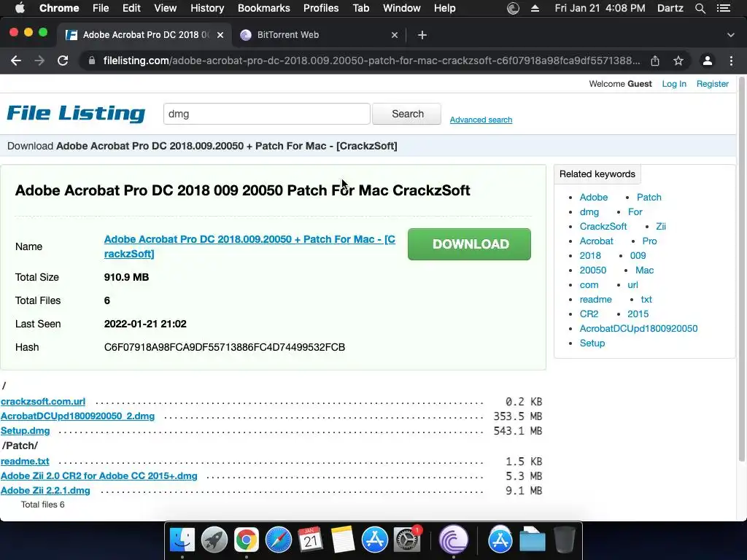This screenshot has width=747, height=560.
Task: Expand the tab search dropdown arrow
Action: point(731,35)
